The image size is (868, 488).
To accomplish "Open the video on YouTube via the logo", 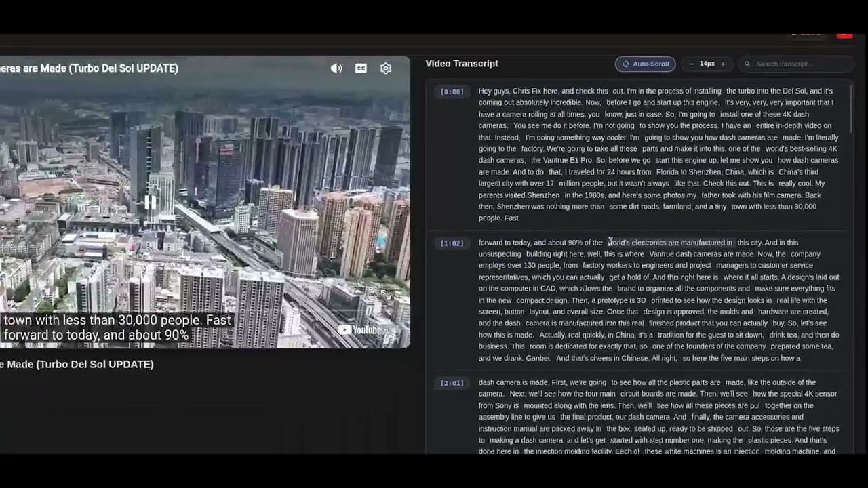I will click(x=359, y=329).
